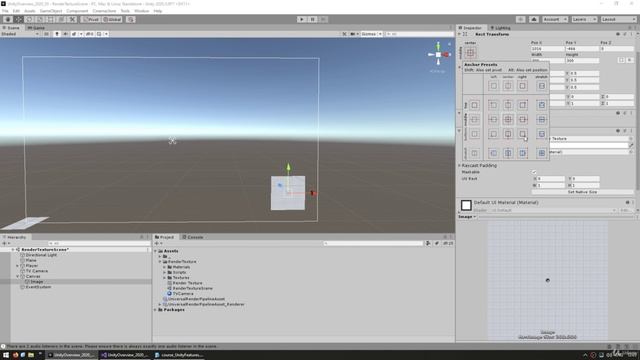Expand the Materials folder in Project

click(x=165, y=267)
